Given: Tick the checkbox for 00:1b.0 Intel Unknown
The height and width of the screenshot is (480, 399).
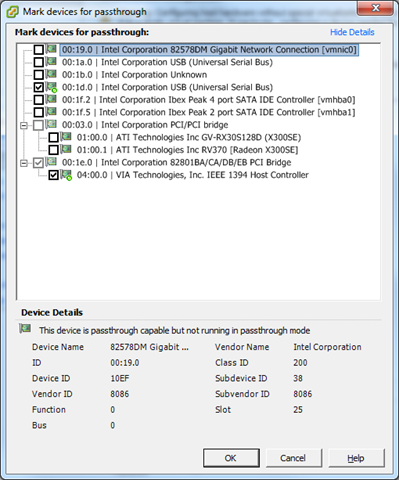Looking at the screenshot, I should pyautogui.click(x=39, y=75).
